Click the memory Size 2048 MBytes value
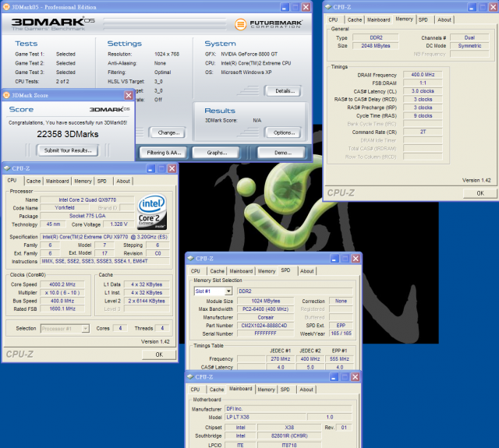 [x=376, y=46]
